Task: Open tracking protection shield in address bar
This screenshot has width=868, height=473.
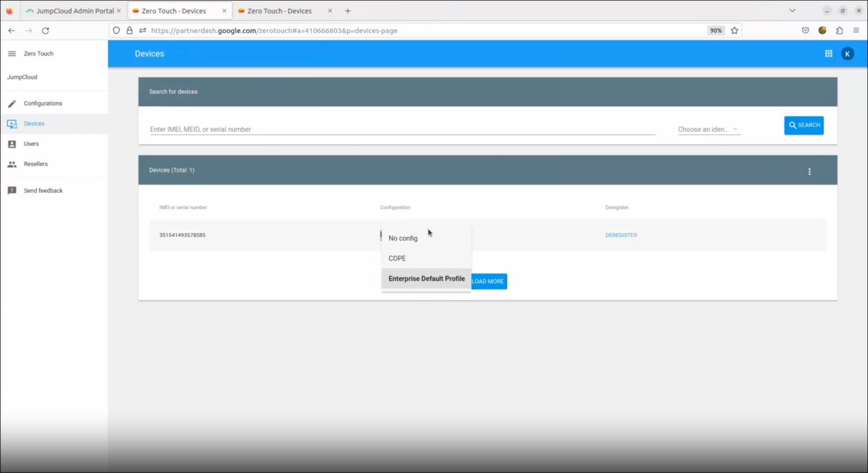Action: tap(116, 31)
